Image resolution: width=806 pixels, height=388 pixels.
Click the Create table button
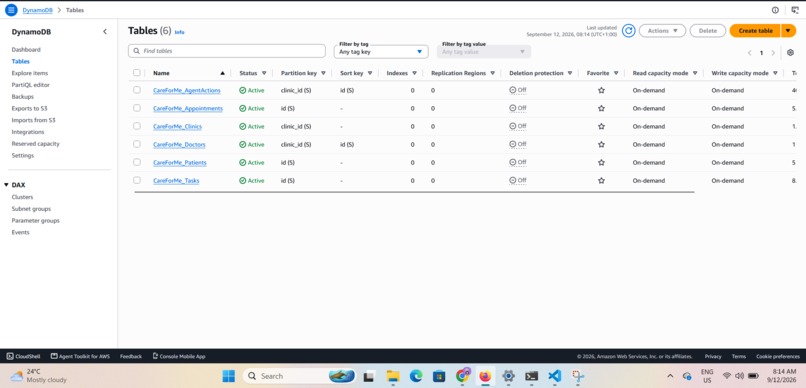[755, 31]
